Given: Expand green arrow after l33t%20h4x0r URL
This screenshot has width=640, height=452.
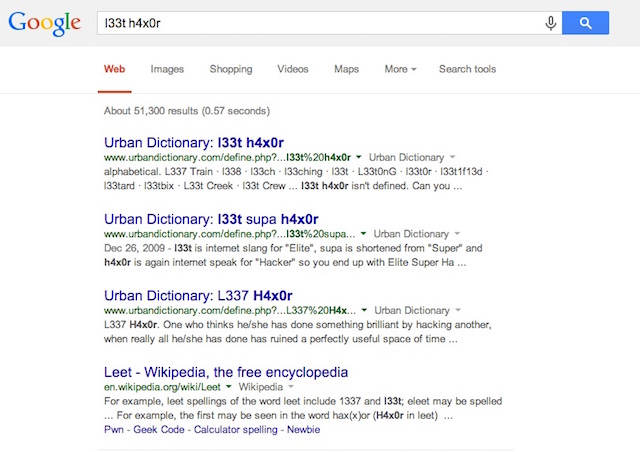Looking at the screenshot, I should (359, 157).
